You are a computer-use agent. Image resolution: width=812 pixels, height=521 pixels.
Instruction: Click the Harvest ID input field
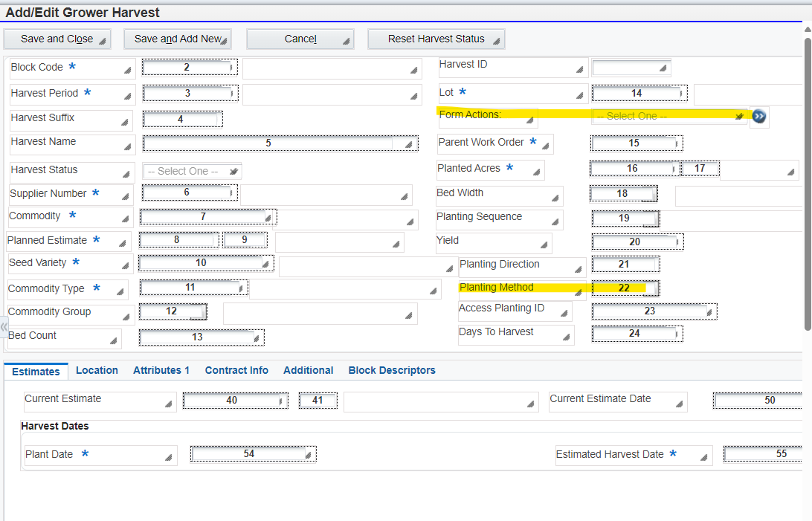tap(631, 68)
